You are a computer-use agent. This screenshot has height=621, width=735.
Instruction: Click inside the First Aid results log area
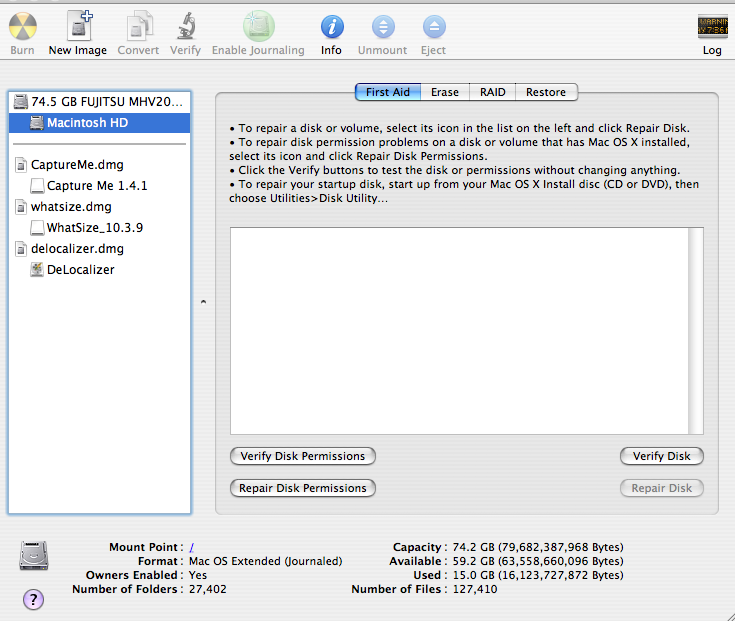[459, 331]
